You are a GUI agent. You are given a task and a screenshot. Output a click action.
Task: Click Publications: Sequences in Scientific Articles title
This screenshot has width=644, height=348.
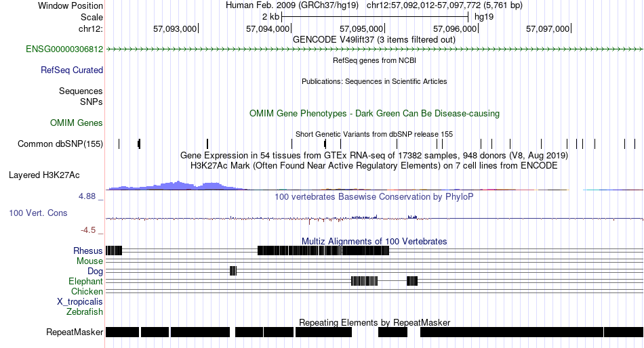tap(374, 81)
